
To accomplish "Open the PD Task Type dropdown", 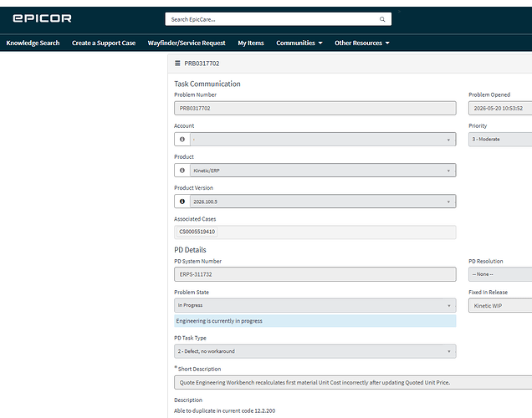I will click(x=315, y=351).
